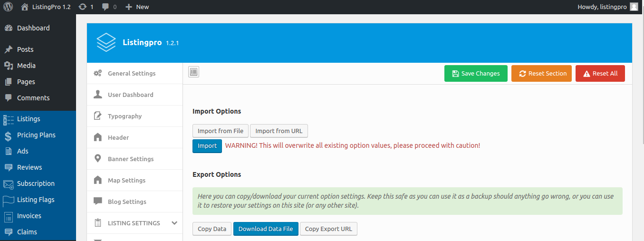This screenshot has height=241, width=644.
Task: Expand the LISTING SETTINGS chevron
Action: [174, 223]
